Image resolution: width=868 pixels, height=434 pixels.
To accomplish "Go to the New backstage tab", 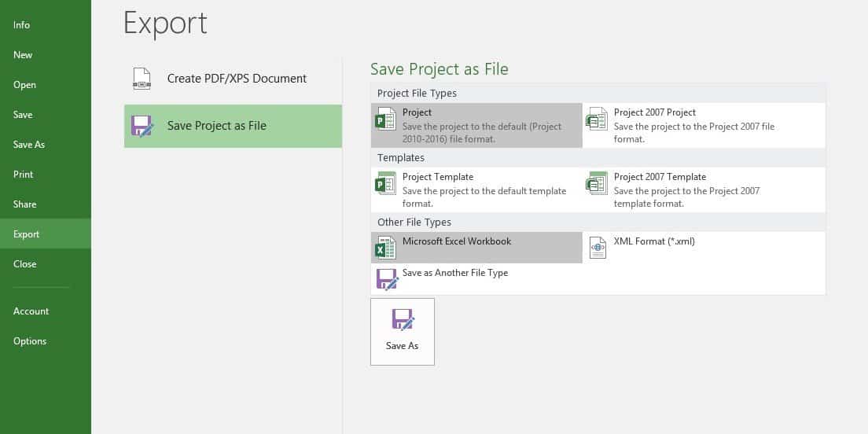I will tap(23, 55).
